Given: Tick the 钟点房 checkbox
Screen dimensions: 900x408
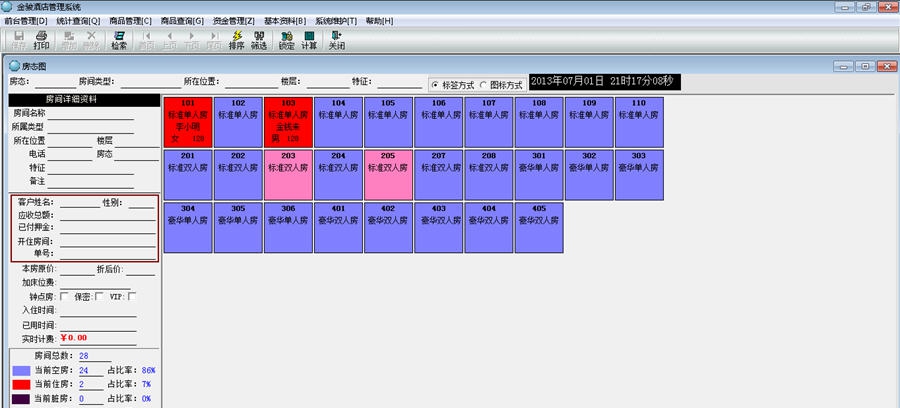Looking at the screenshot, I should click(64, 296).
